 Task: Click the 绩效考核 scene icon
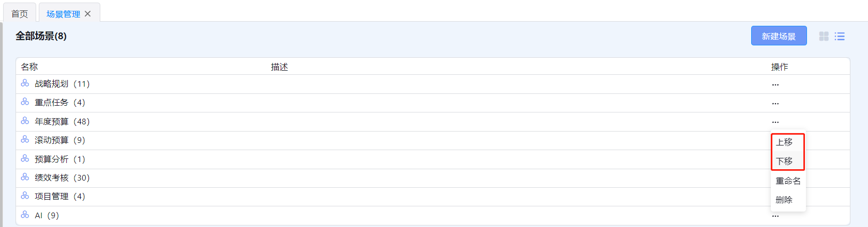point(25,177)
